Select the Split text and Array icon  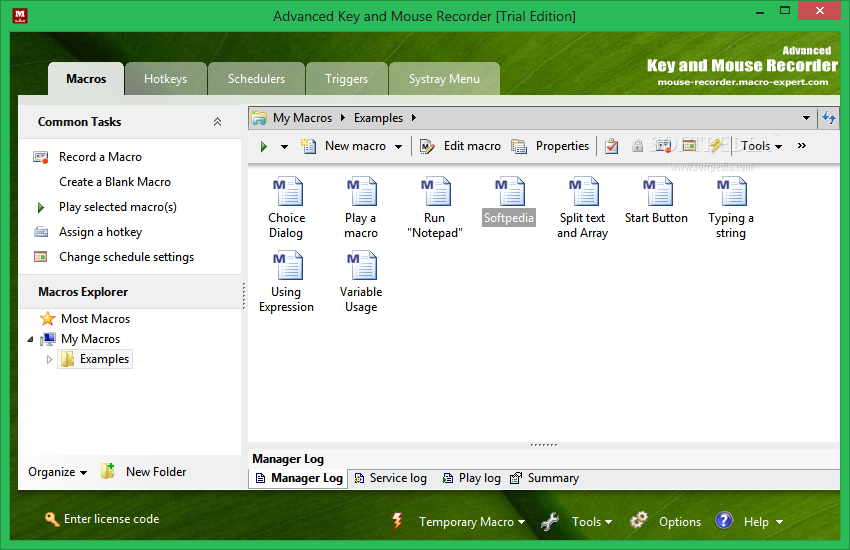(583, 191)
